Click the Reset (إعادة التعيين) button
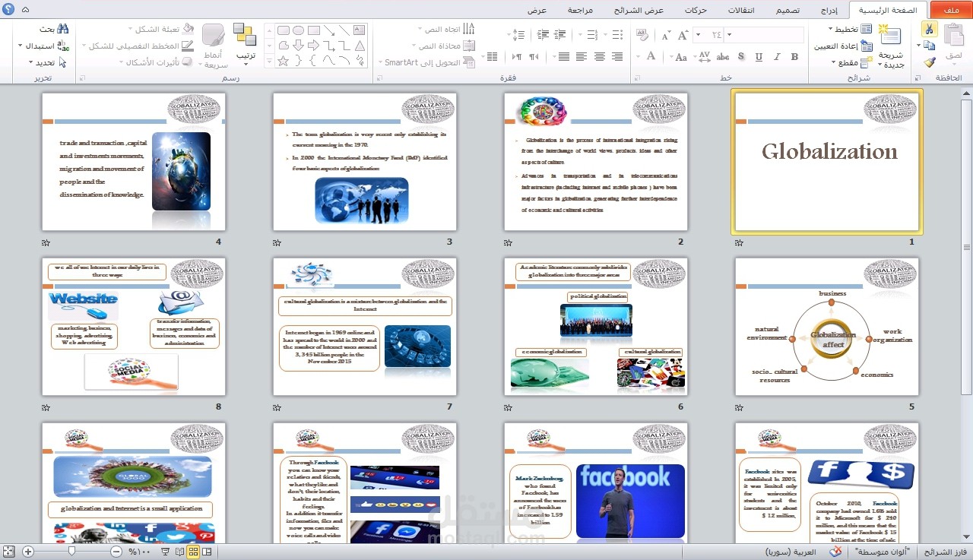The width and height of the screenshot is (973, 560). (843, 46)
